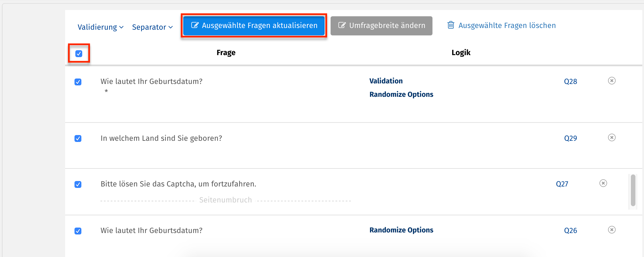Click the trash icon next to Ausgewählte Fragen löschen
The height and width of the screenshot is (257, 644).
pos(451,25)
